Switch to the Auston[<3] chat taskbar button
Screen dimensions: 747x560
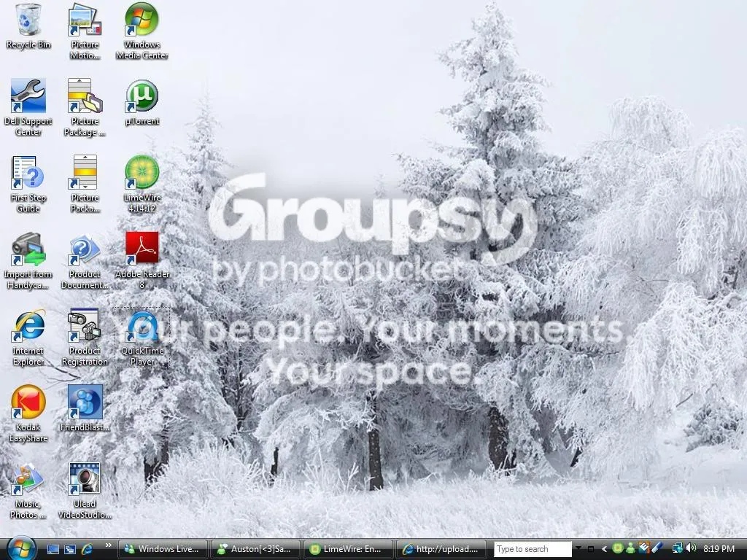pos(255,549)
